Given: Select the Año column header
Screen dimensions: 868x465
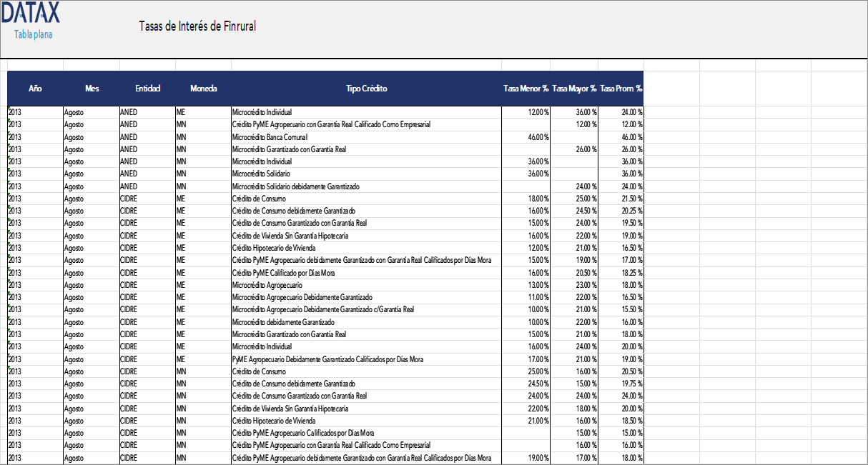Looking at the screenshot, I should (34, 89).
